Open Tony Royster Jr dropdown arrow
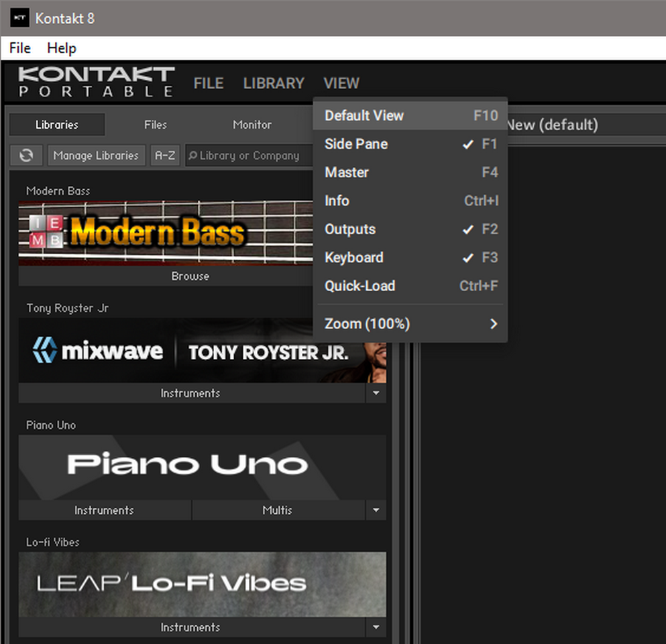This screenshot has width=666, height=644. click(x=376, y=393)
